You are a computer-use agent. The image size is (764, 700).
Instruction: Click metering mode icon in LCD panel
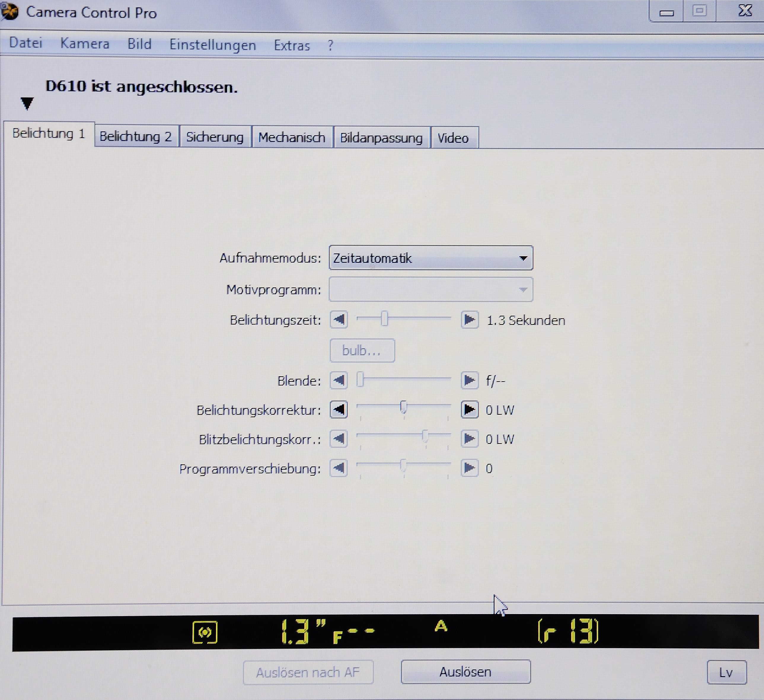click(x=205, y=632)
